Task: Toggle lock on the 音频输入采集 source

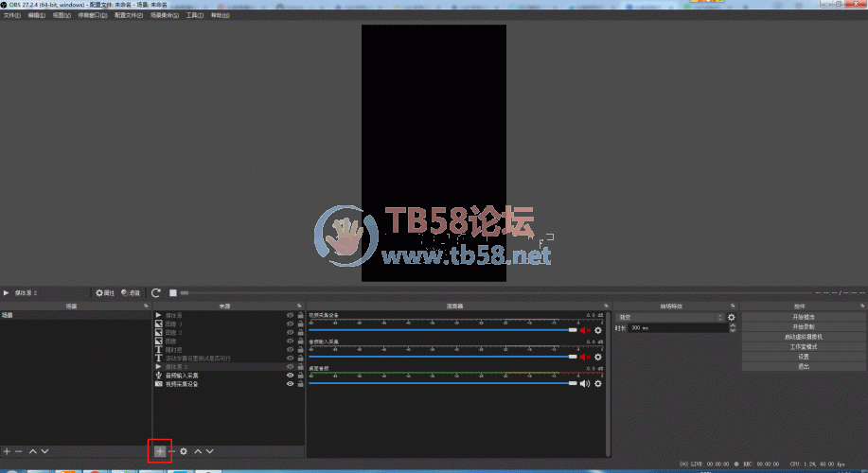Action: pos(301,375)
